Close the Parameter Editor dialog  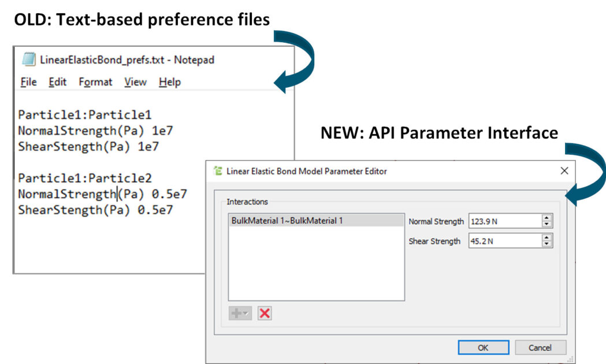(564, 171)
